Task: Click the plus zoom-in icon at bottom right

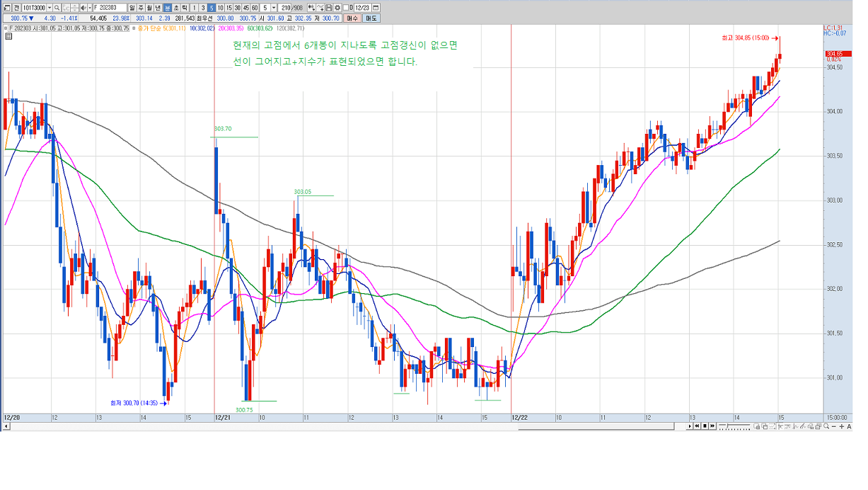Action: point(842,426)
